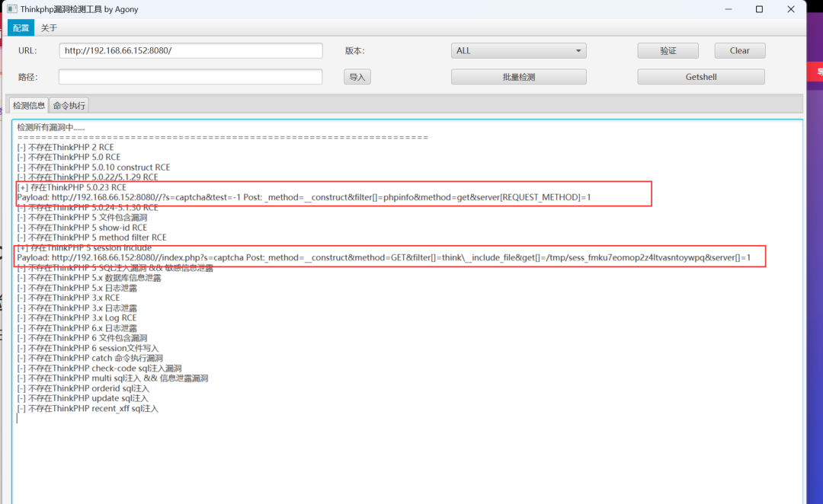Click the line 不存在ThinkPHP check-code sql注入漏洞
Screen dimensions: 823x504
99,368
